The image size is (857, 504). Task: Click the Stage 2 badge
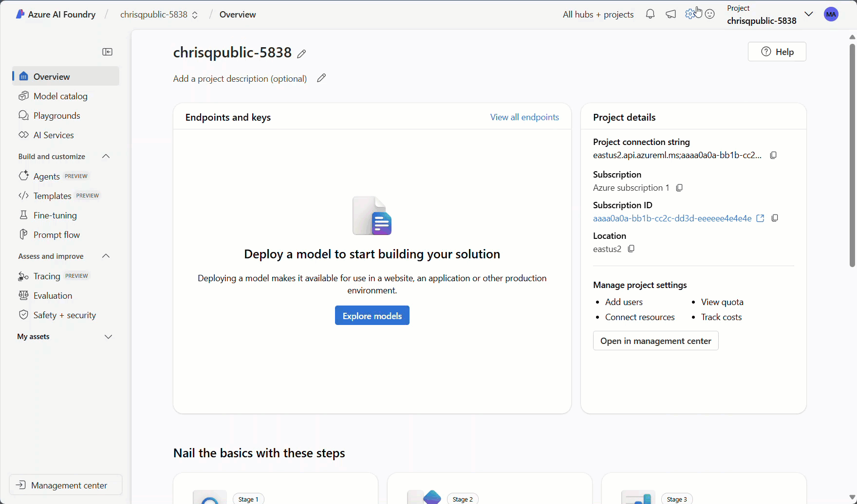click(463, 499)
